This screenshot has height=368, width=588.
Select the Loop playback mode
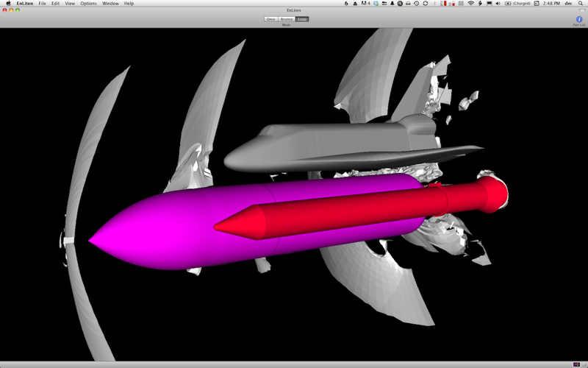tap(302, 19)
